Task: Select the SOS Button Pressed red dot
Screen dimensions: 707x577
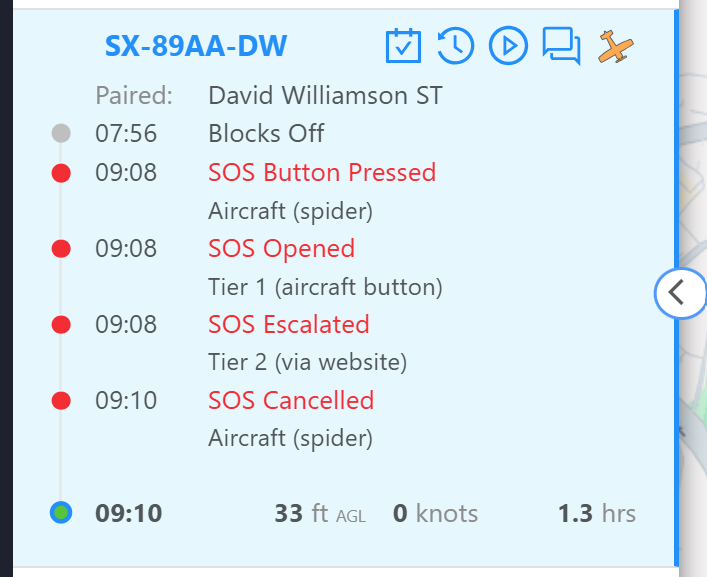Action: (x=61, y=173)
